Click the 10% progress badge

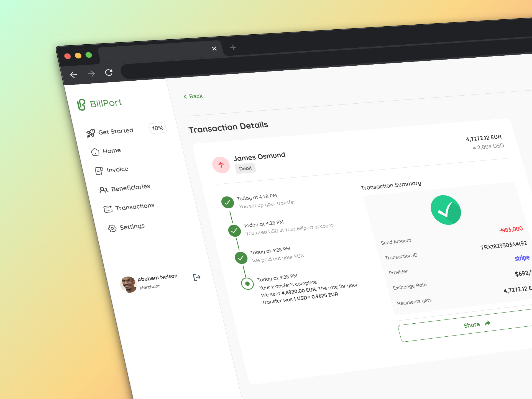coord(158,128)
